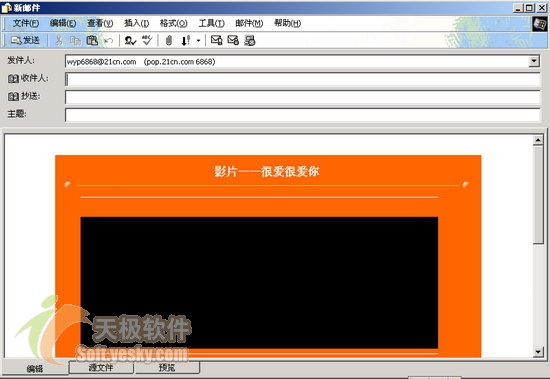550x379 pixels.
Task: Open the 格式 menu
Action: [x=173, y=23]
